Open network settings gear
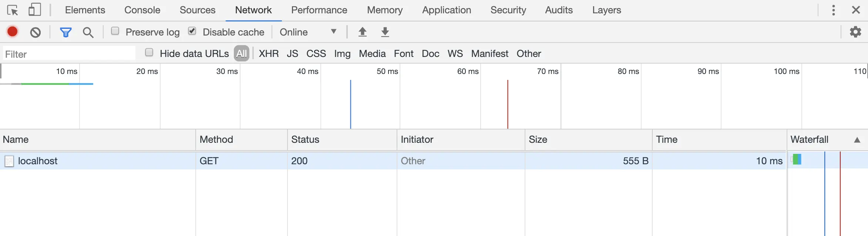868x236 pixels. [x=855, y=32]
